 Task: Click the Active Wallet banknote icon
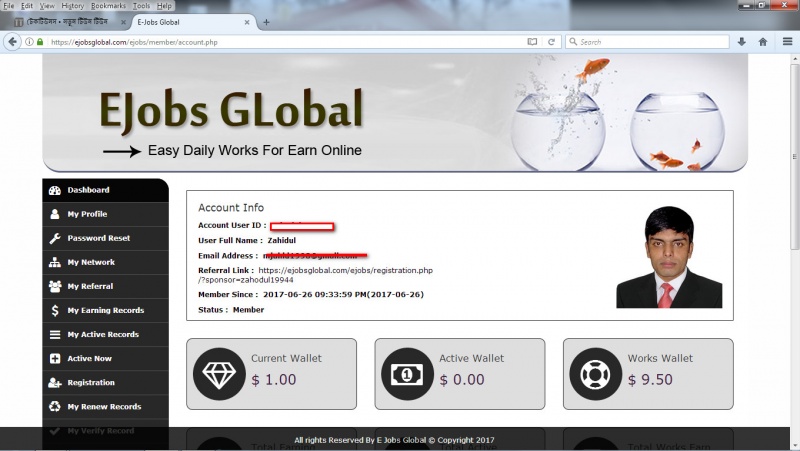tap(407, 374)
